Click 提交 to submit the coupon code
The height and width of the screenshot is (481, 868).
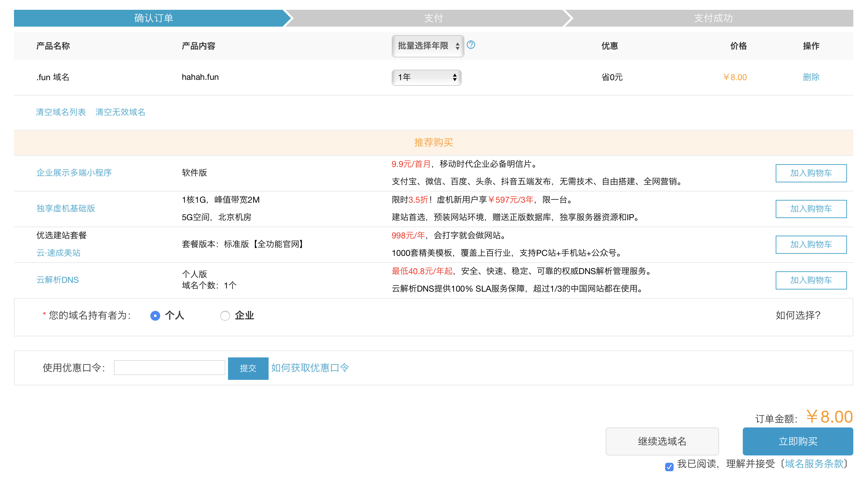(x=248, y=368)
